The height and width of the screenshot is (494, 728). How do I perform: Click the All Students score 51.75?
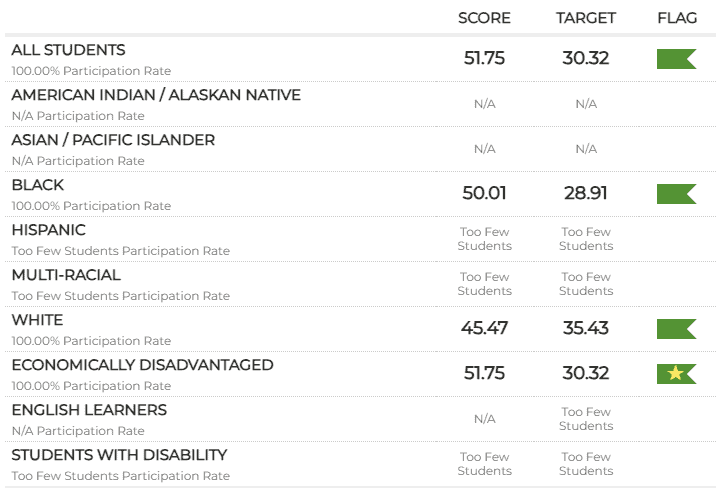[x=484, y=58]
